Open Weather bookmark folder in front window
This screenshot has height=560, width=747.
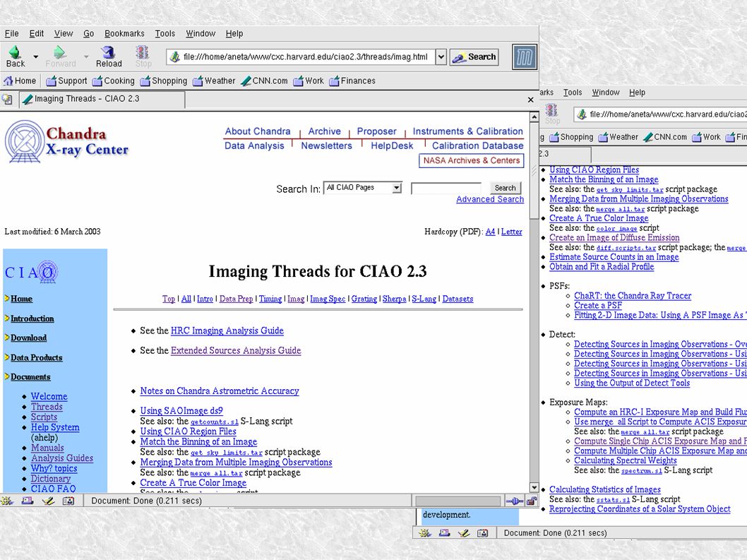click(x=214, y=81)
